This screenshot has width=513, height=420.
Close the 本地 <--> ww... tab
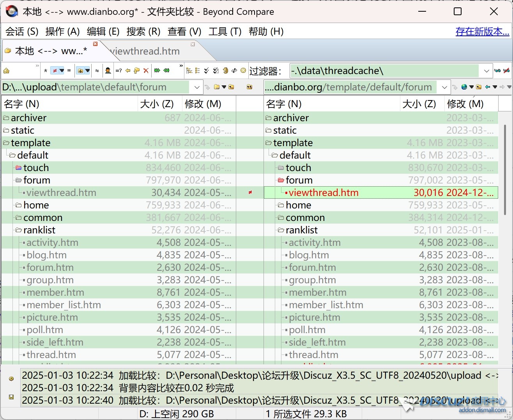[95, 44]
